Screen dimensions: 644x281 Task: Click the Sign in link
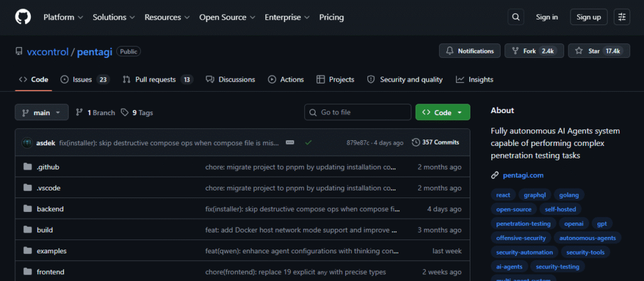click(547, 17)
